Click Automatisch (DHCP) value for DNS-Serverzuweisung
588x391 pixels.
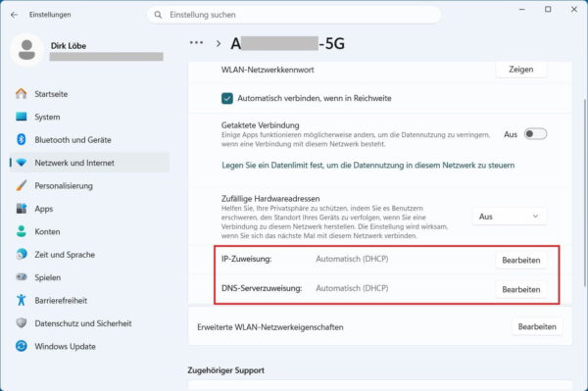[352, 288]
